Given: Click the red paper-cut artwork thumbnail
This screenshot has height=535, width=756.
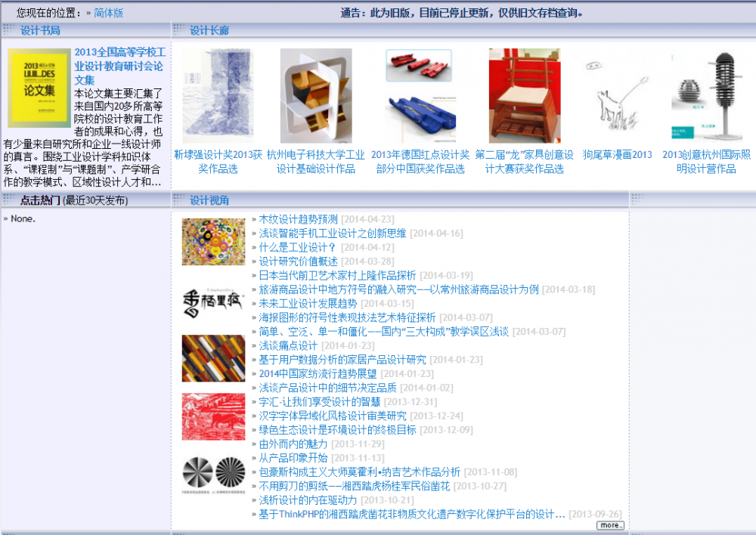Looking at the screenshot, I should pos(214,416).
